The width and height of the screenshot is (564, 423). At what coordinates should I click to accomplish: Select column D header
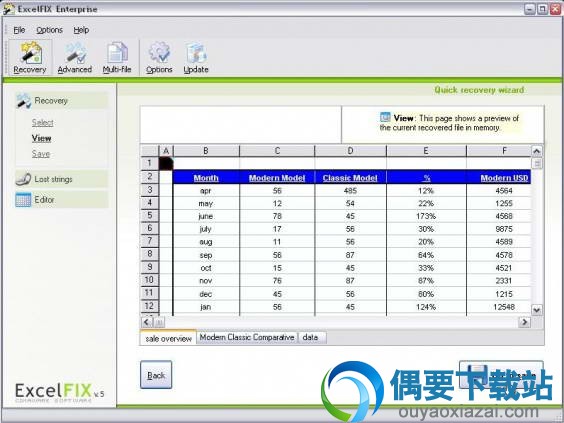tap(350, 151)
